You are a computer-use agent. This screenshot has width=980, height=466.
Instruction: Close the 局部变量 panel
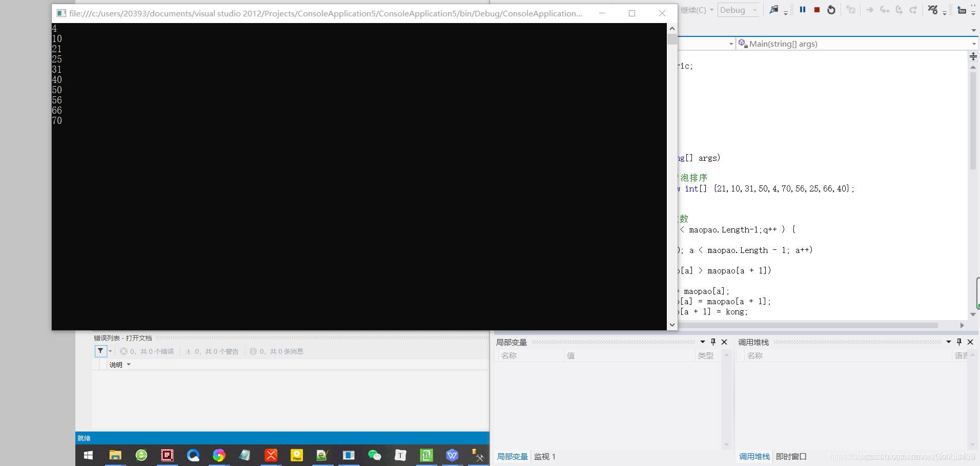click(x=724, y=342)
